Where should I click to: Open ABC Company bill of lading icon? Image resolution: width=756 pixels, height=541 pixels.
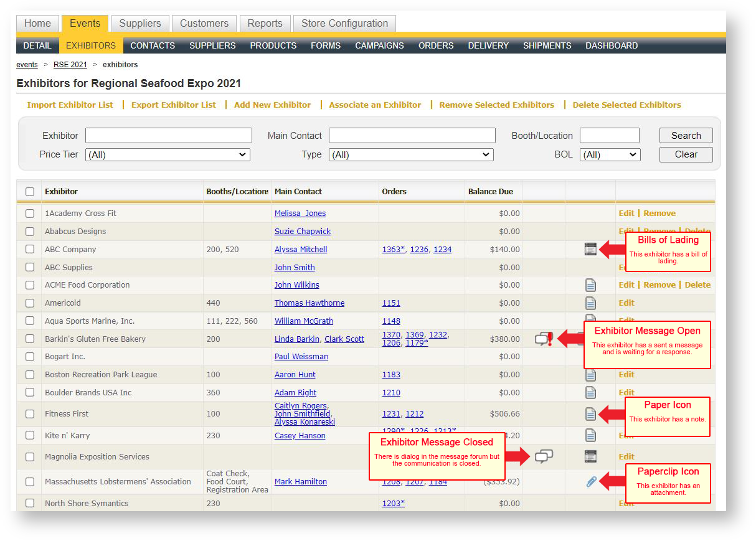point(590,250)
